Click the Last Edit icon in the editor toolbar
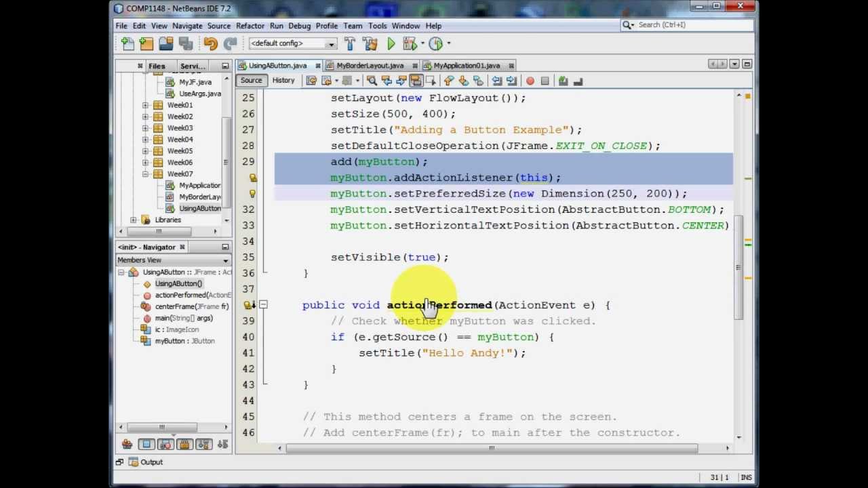The width and height of the screenshot is (868, 488). pos(311,81)
